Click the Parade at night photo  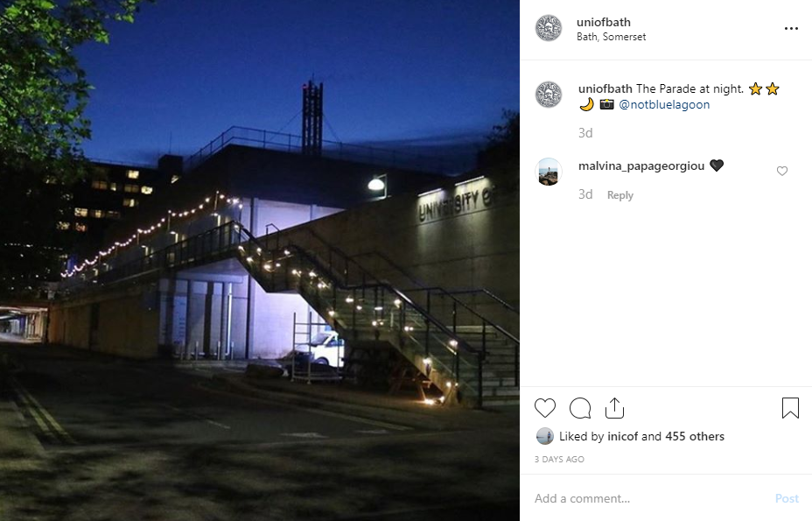tap(260, 260)
